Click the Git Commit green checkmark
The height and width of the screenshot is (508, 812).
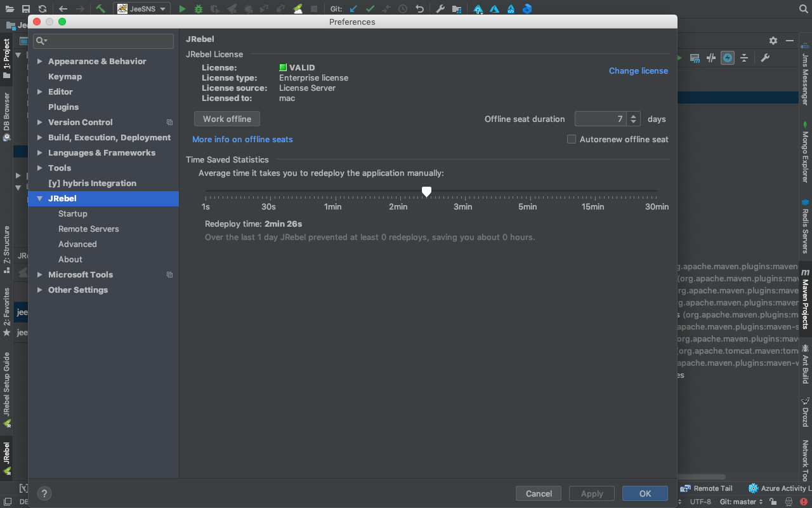[x=370, y=9]
